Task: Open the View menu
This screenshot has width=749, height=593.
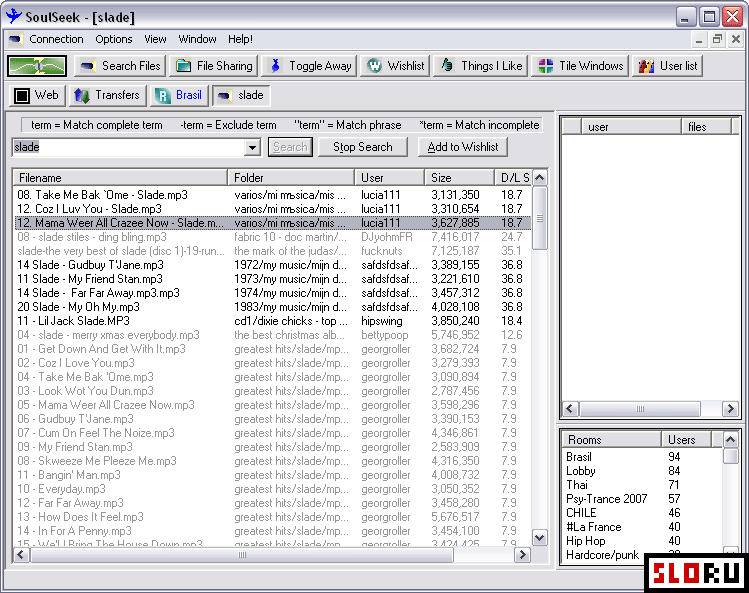Action: 155,39
